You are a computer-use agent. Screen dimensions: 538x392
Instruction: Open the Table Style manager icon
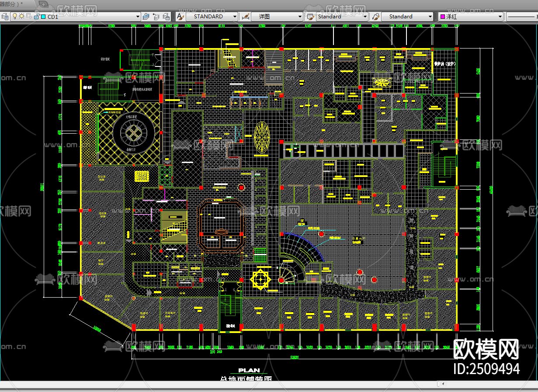pyautogui.click(x=310, y=17)
